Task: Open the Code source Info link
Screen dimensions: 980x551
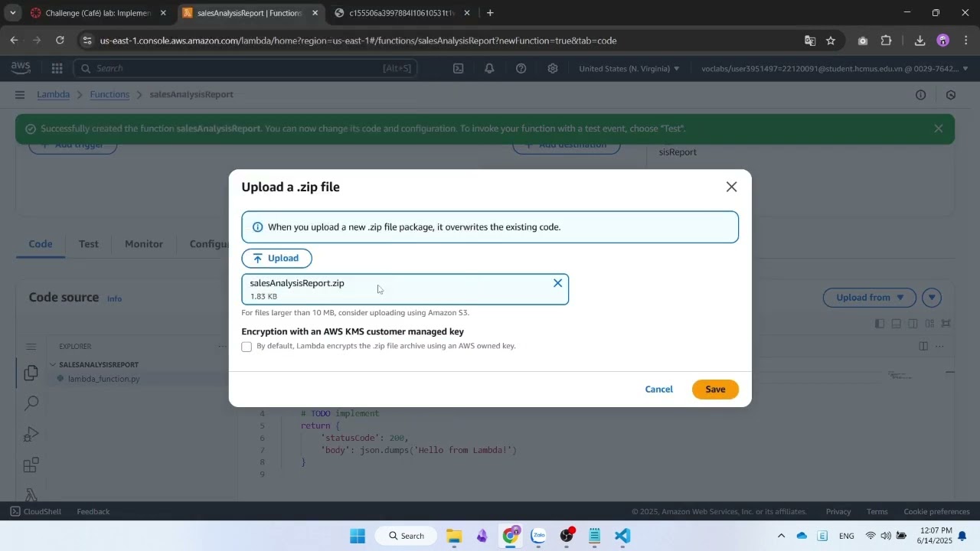Action: (114, 298)
